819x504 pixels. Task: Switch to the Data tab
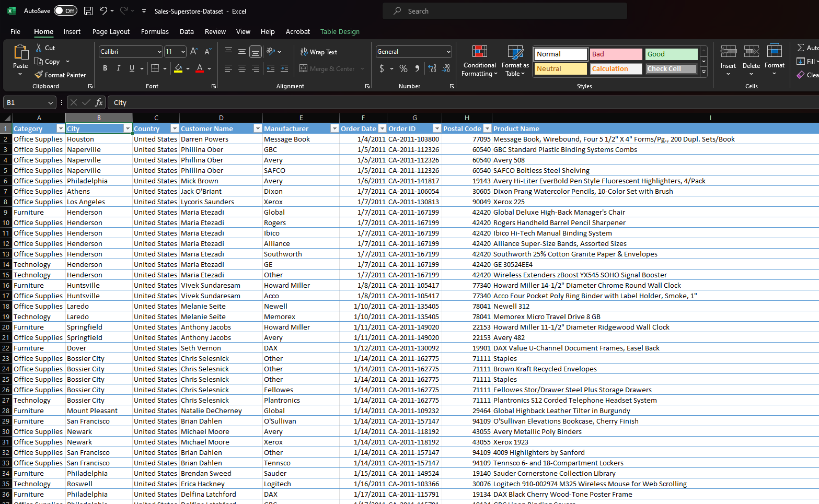(x=187, y=31)
